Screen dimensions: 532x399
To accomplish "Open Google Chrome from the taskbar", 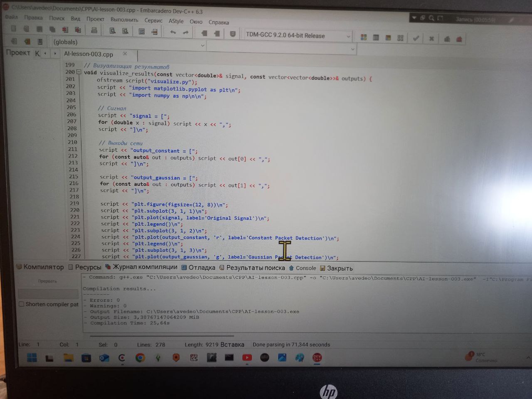I will pos(140,358).
